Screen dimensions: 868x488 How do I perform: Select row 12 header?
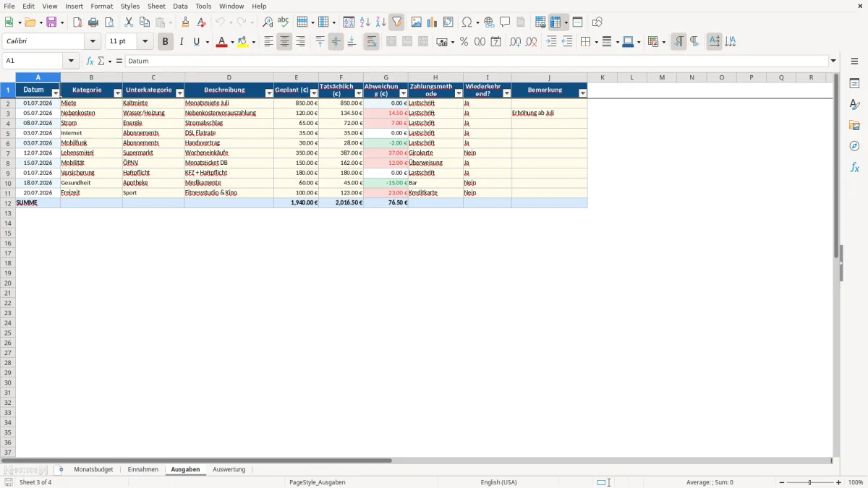point(8,203)
